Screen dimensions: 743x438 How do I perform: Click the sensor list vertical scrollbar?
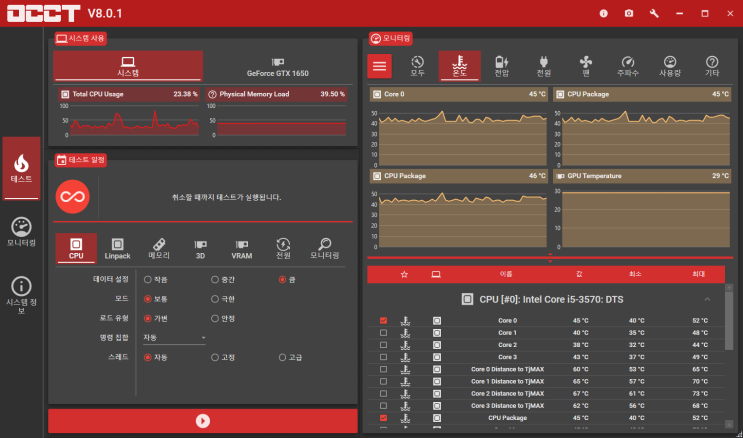(729, 321)
